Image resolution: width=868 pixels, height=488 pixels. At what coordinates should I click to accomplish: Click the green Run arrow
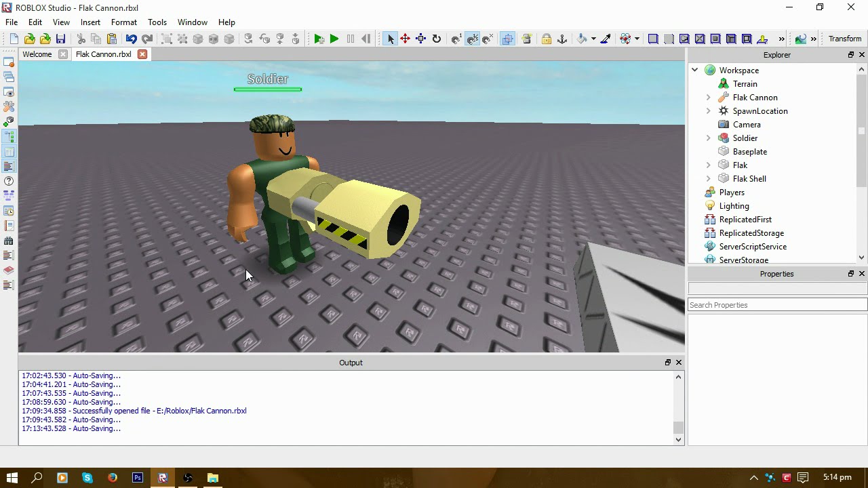pyautogui.click(x=334, y=39)
